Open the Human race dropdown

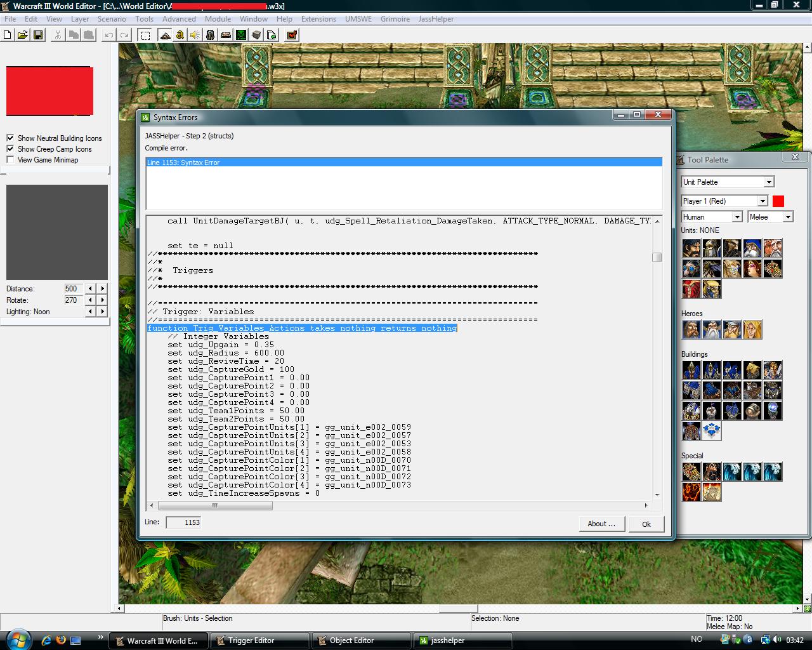[712, 216]
